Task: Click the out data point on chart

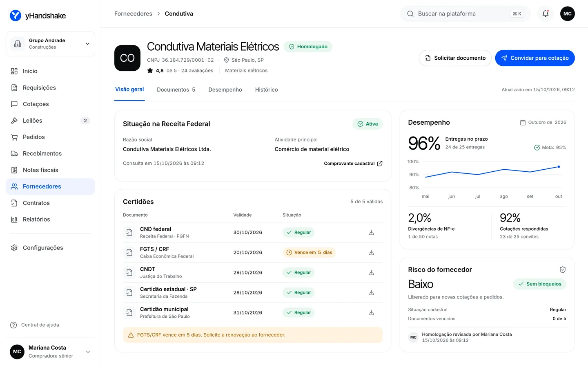Action: [x=559, y=167]
